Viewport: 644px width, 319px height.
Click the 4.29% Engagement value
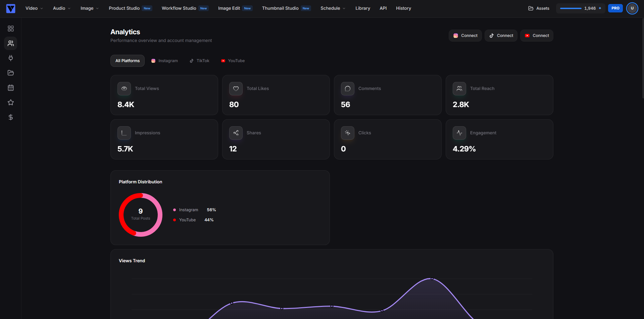click(x=464, y=149)
